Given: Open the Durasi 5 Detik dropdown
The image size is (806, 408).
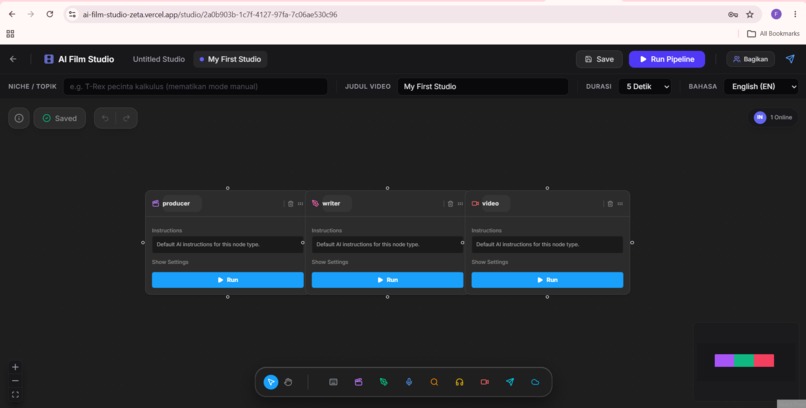Looking at the screenshot, I should (645, 86).
